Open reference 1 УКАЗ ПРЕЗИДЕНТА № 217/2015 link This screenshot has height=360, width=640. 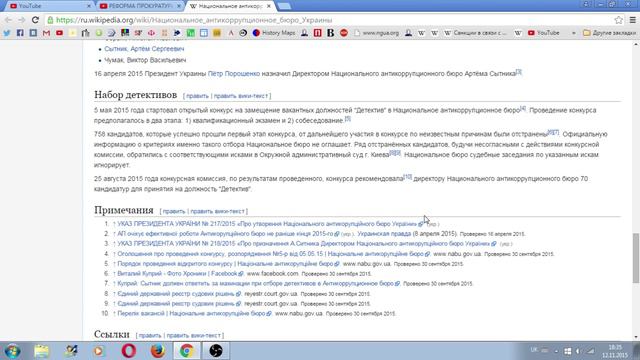tap(267, 224)
